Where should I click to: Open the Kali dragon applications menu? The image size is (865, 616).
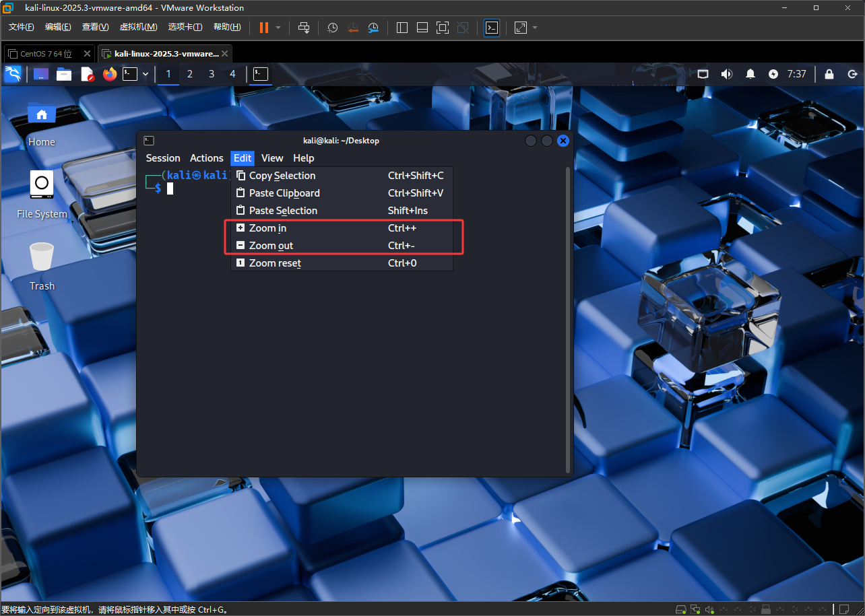13,74
